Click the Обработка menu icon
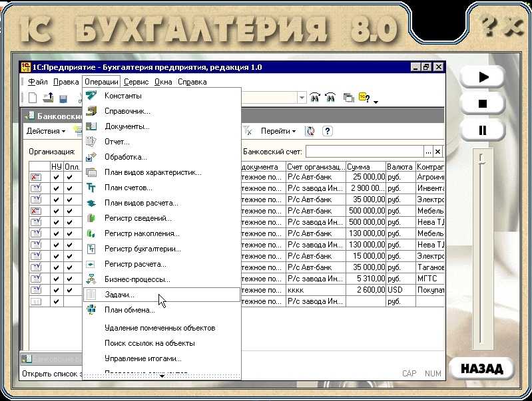This screenshot has width=532, height=401. coord(91,156)
